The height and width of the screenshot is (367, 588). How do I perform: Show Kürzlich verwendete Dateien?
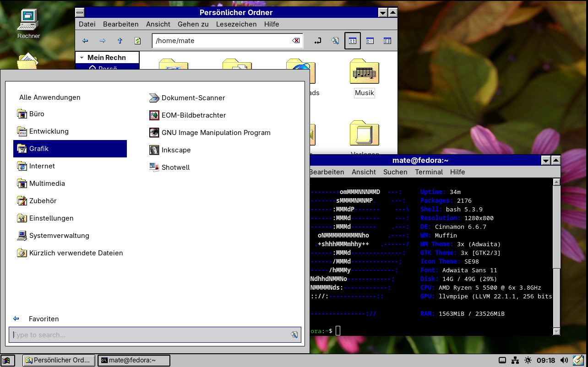coord(70,253)
